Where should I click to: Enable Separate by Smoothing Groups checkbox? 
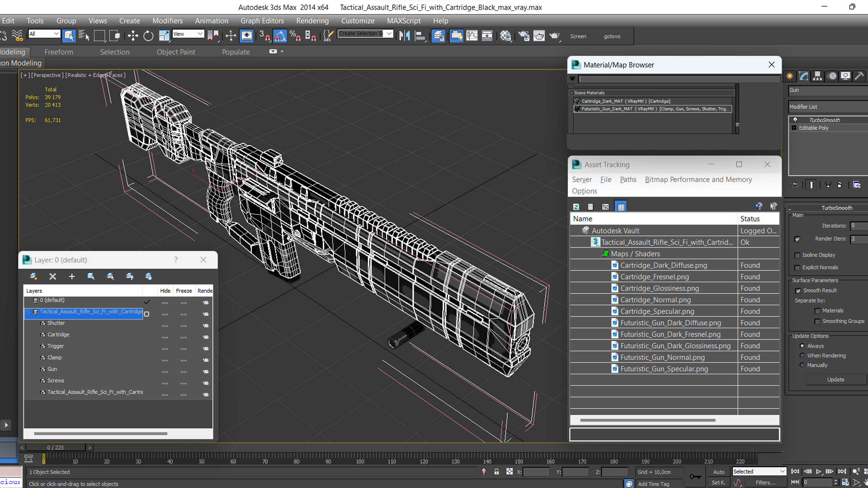click(817, 322)
